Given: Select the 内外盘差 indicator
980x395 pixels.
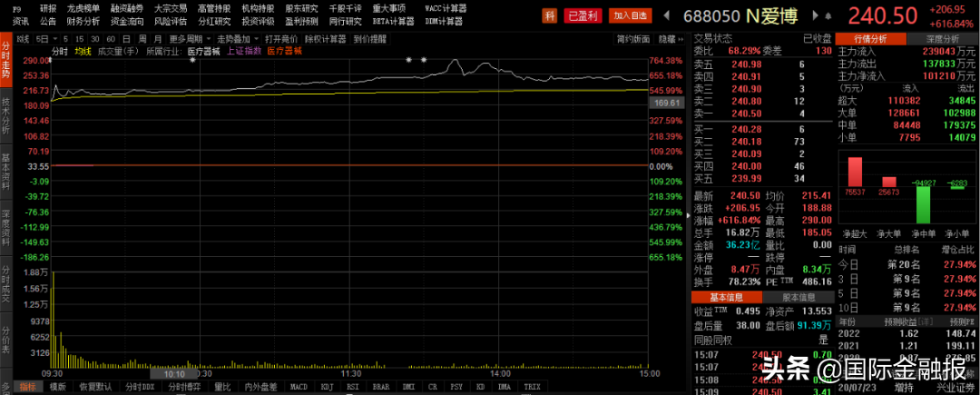Looking at the screenshot, I should [260, 387].
